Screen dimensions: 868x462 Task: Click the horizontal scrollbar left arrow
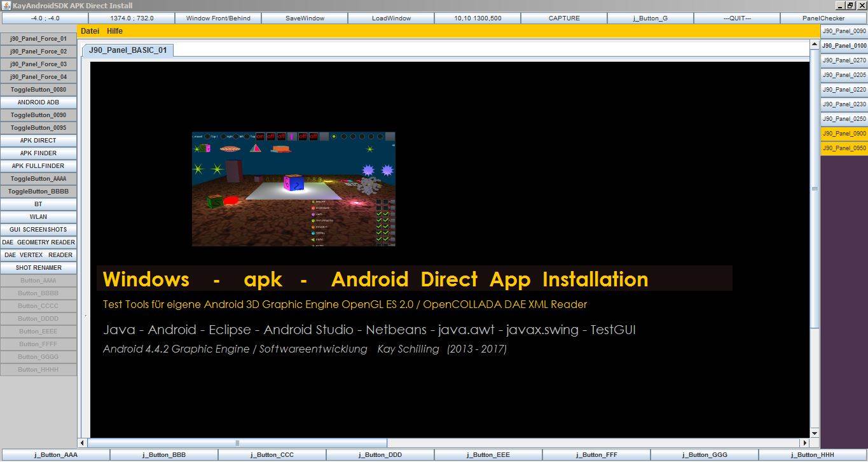(x=82, y=443)
